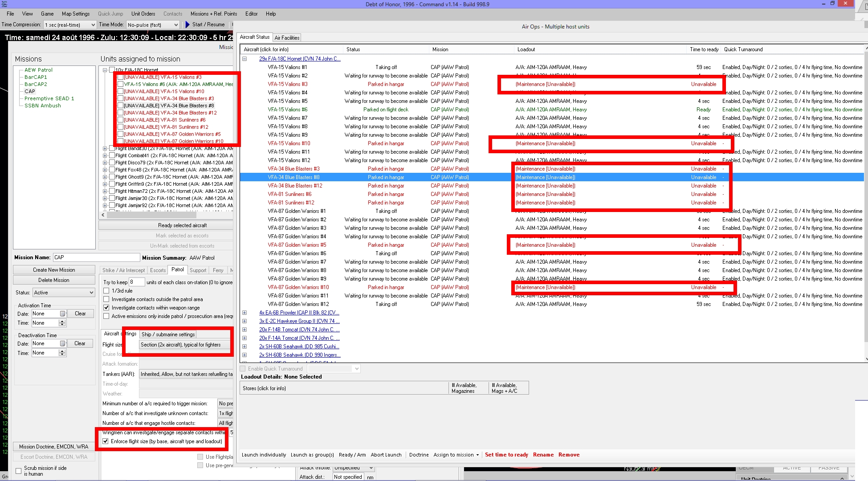This screenshot has width=868, height=481.
Task: Click the Activation Time spinner arrows
Action: point(62,323)
